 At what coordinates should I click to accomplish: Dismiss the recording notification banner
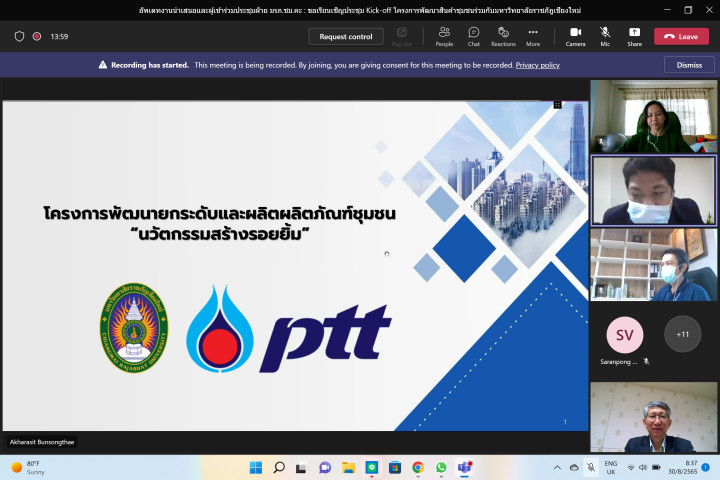point(689,65)
